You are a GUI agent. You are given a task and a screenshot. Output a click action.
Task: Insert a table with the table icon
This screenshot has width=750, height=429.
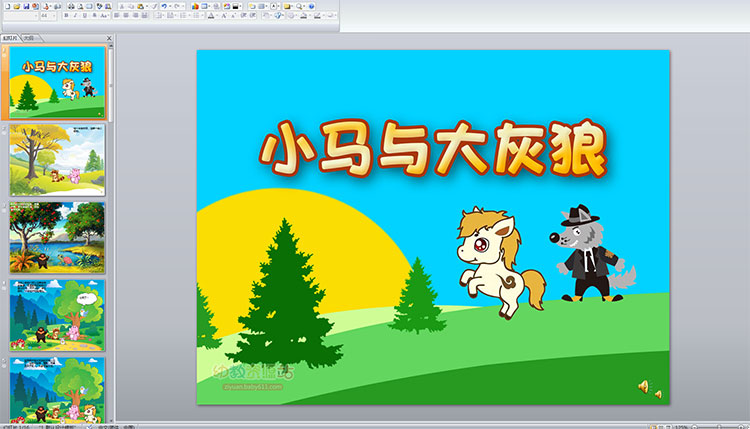[204, 6]
